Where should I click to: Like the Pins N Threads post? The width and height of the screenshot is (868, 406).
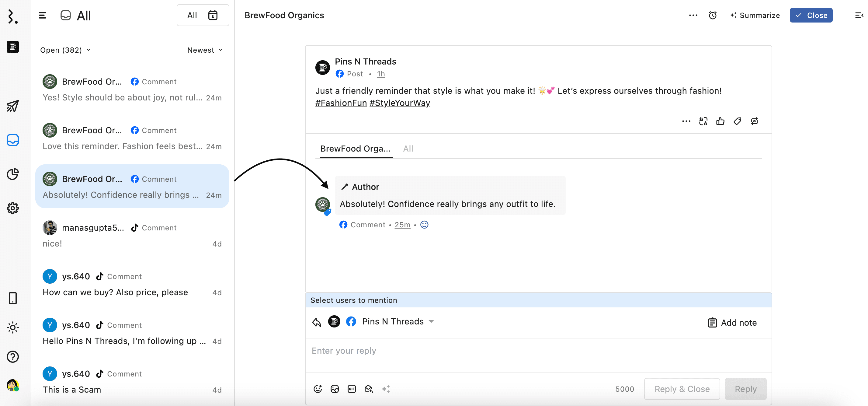(720, 121)
